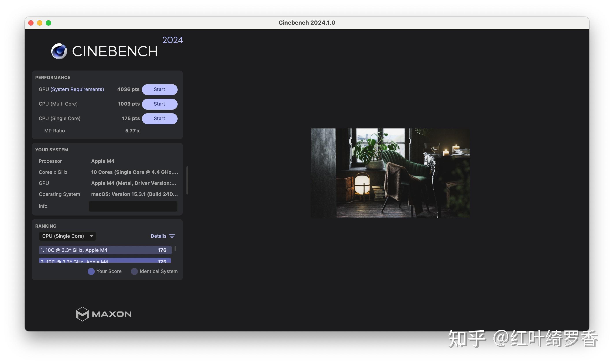
Task: Click the MP Ratio value 5.77 x
Action: pyautogui.click(x=132, y=130)
